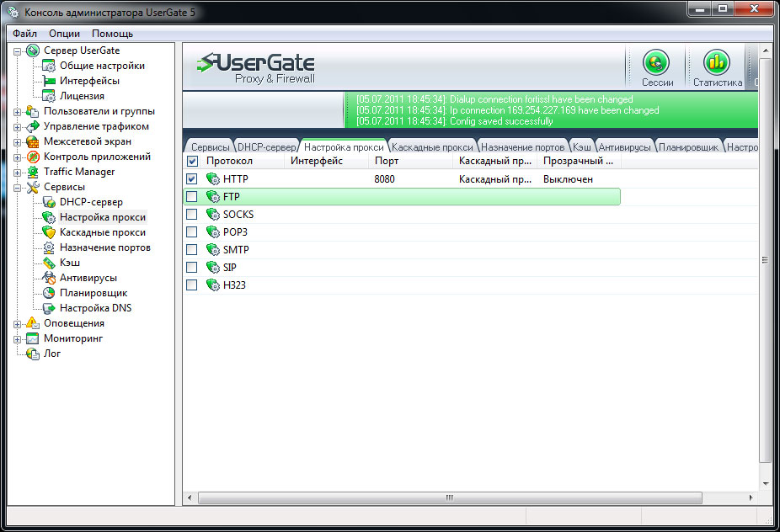
Task: Enable the SOCKS protocol checkbox
Action: coord(191,215)
